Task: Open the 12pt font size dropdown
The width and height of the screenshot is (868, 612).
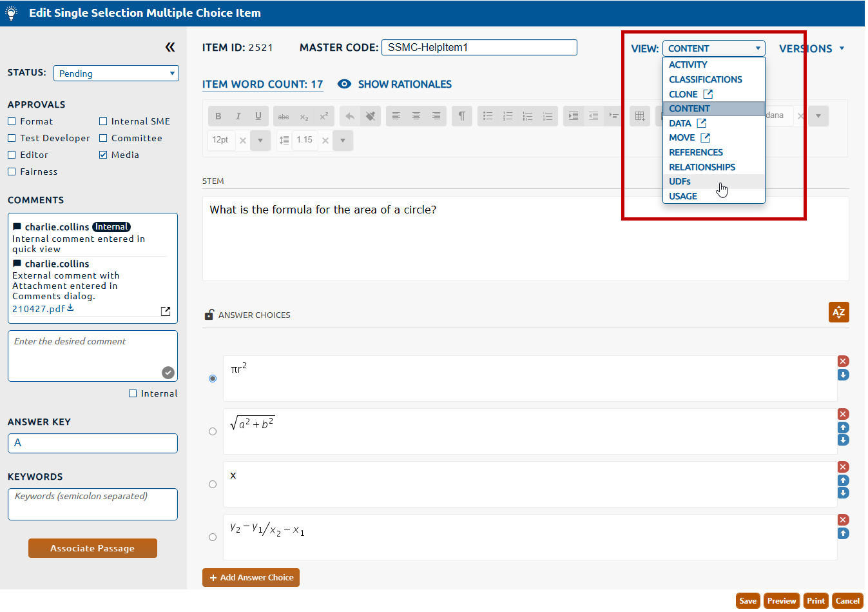Action: (260, 140)
